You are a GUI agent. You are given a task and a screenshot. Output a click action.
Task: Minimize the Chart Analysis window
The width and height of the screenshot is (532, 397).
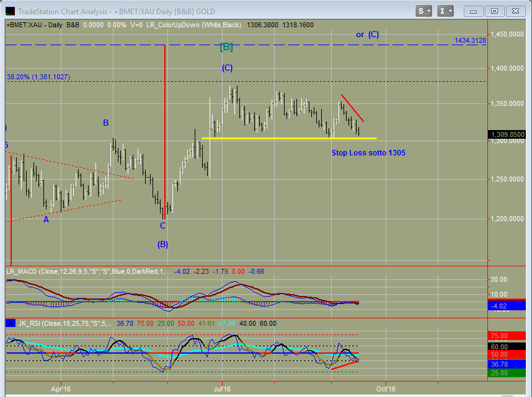tap(473, 11)
